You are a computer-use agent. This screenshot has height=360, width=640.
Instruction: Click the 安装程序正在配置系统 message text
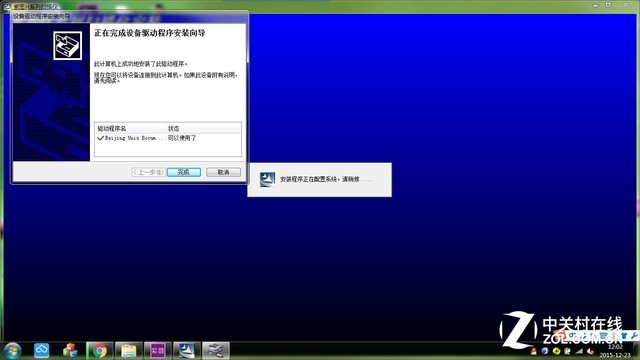(326, 179)
